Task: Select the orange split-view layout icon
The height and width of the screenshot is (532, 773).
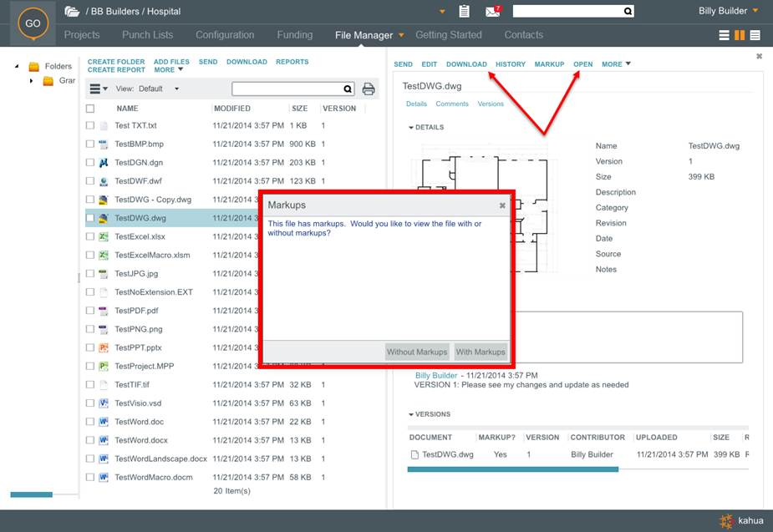Action: [740, 35]
